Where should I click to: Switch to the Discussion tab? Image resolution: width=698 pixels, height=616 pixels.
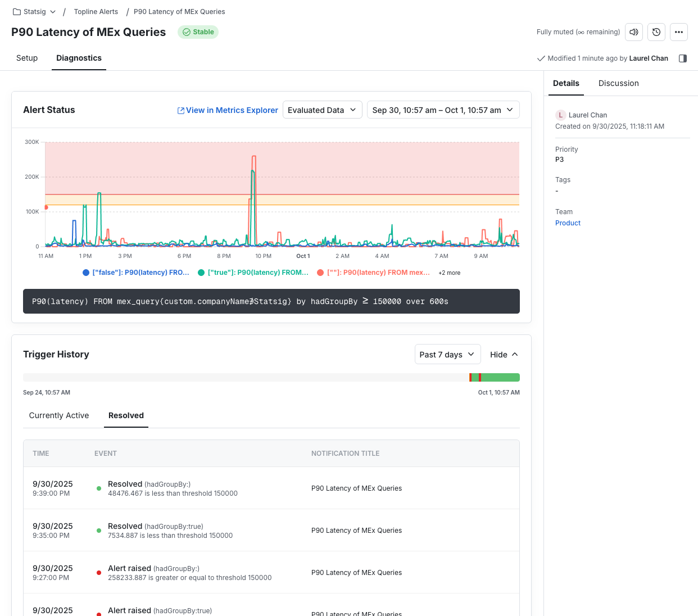point(618,83)
